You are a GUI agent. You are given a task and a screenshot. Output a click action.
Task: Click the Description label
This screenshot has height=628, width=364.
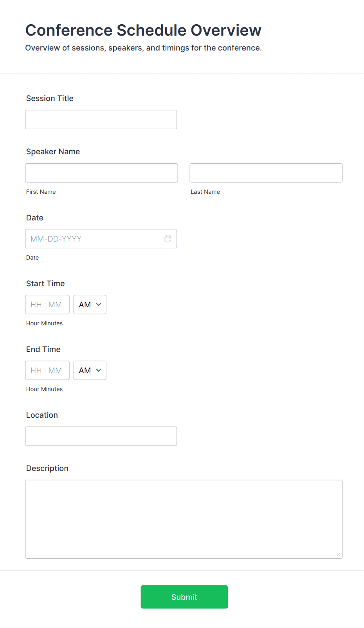[47, 468]
